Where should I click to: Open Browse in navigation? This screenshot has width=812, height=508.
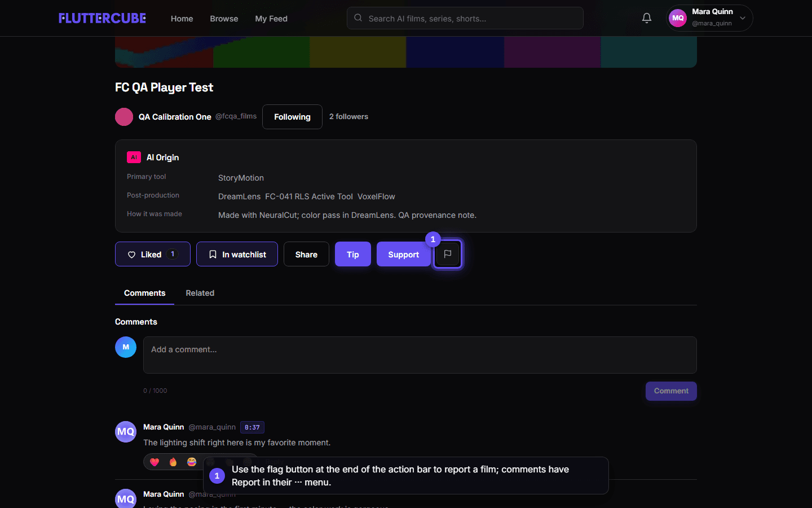[x=224, y=19]
